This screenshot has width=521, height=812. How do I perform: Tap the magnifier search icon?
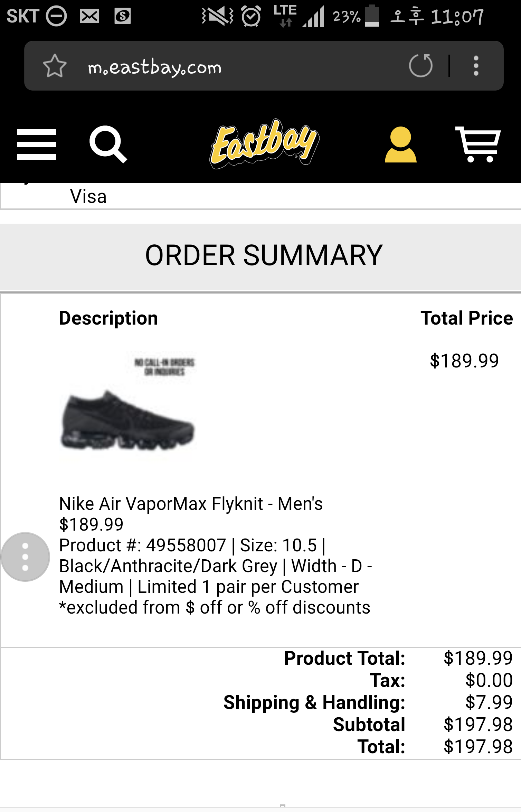(108, 144)
